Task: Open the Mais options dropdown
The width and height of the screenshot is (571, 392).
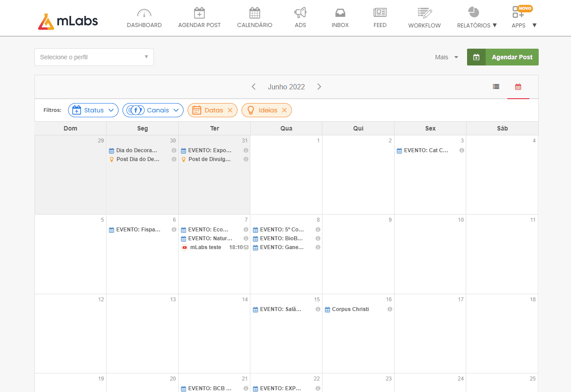Action: tap(446, 57)
